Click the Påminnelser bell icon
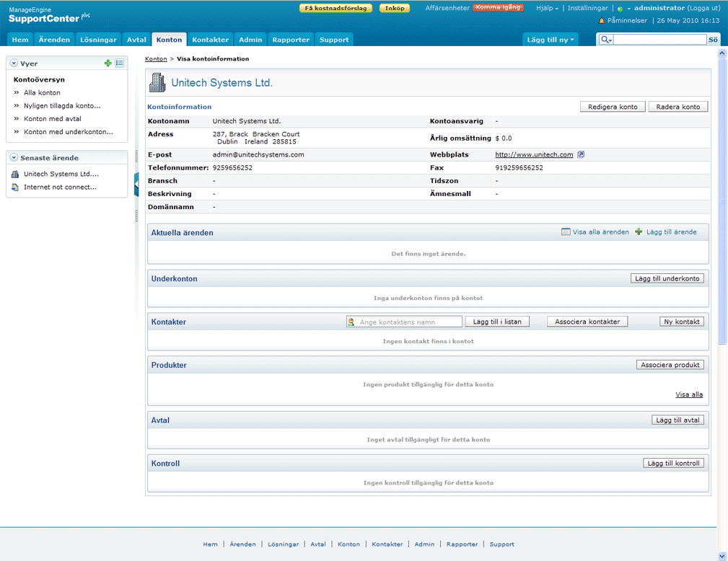 click(602, 20)
